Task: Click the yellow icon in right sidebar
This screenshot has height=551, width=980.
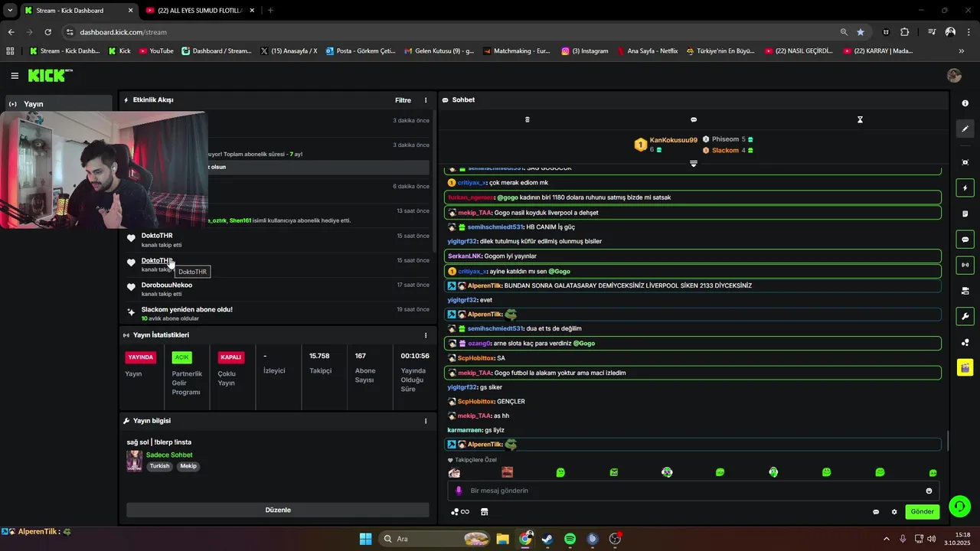Action: 965,367
